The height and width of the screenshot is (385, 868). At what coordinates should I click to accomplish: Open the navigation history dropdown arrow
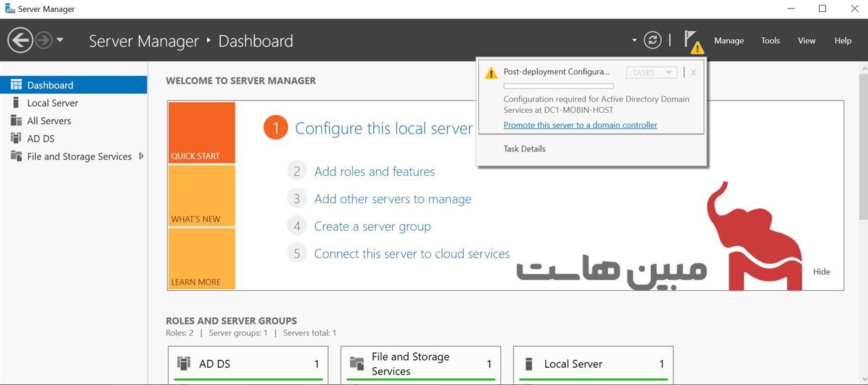point(60,40)
